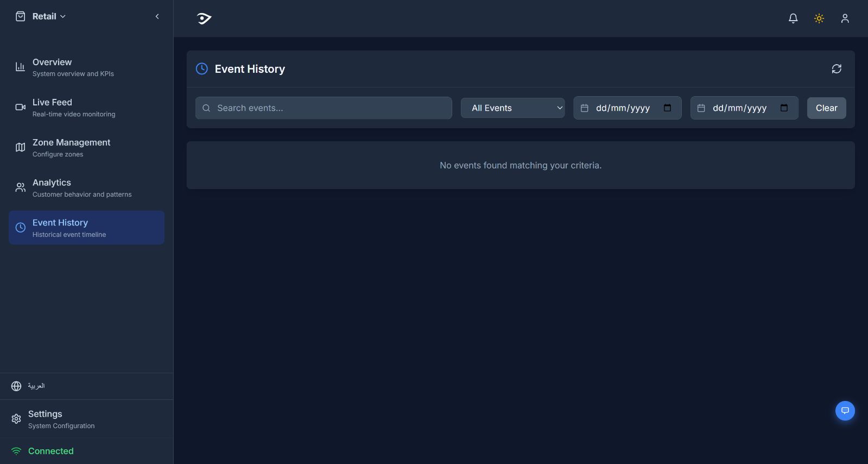Click the start date left calendar icon
This screenshot has width=868, height=464.
[585, 108]
